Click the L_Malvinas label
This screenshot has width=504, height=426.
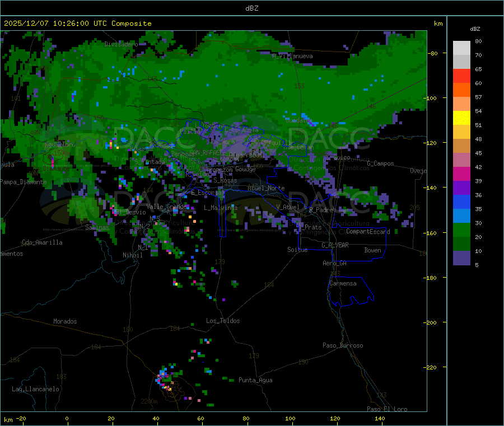pyautogui.click(x=221, y=208)
